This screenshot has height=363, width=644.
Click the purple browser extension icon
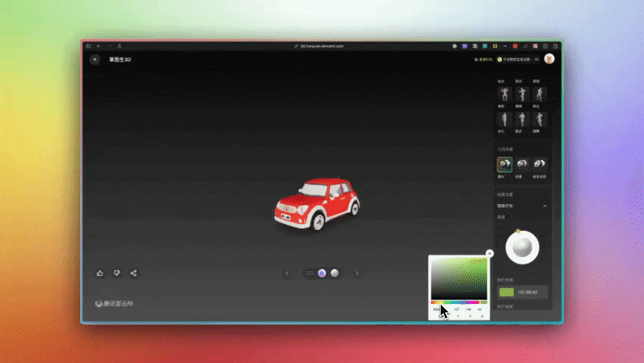coord(465,46)
